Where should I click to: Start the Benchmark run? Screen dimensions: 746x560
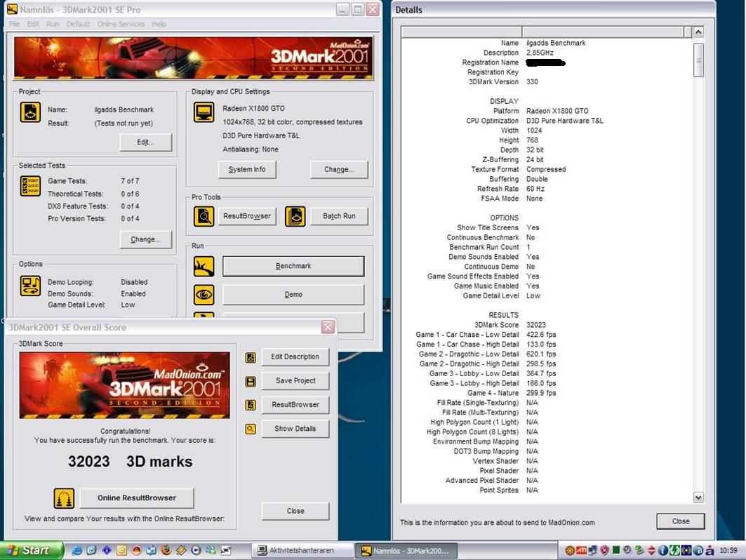coord(293,266)
